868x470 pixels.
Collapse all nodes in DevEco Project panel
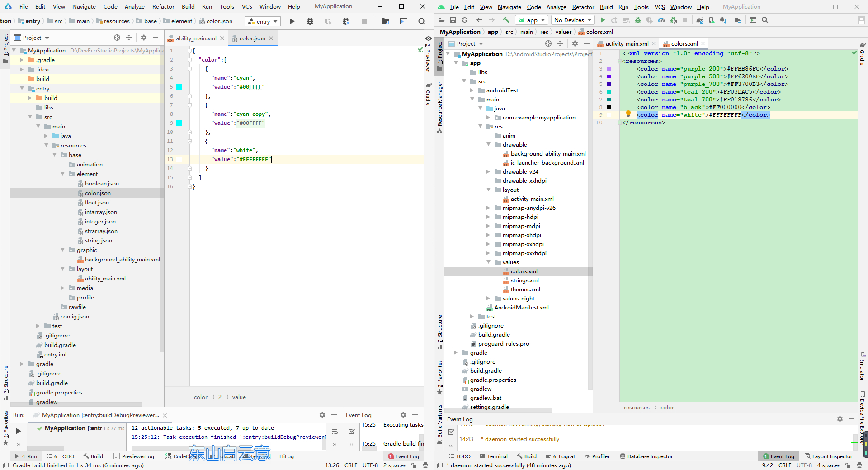[129, 38]
